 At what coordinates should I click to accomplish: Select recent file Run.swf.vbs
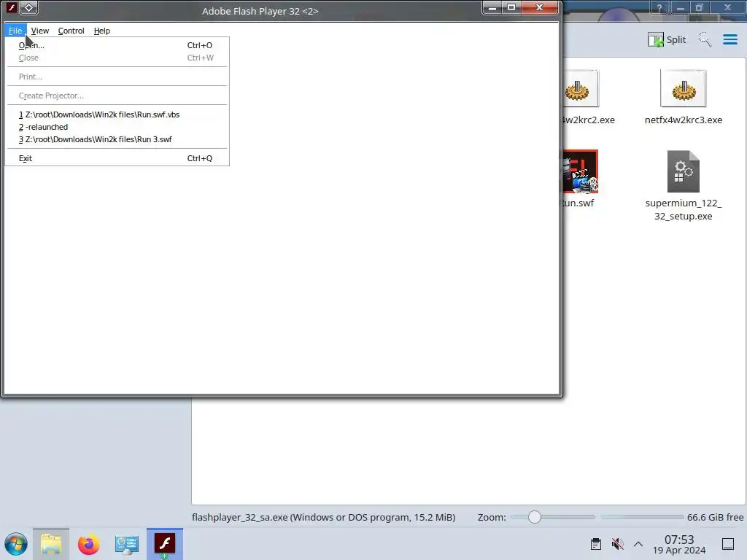point(117,114)
